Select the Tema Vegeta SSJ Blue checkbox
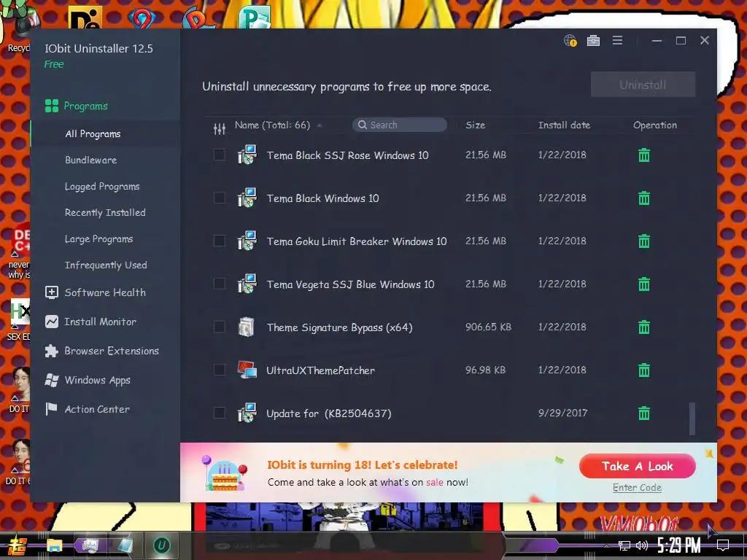Screen dimensions: 747x560 219,284
